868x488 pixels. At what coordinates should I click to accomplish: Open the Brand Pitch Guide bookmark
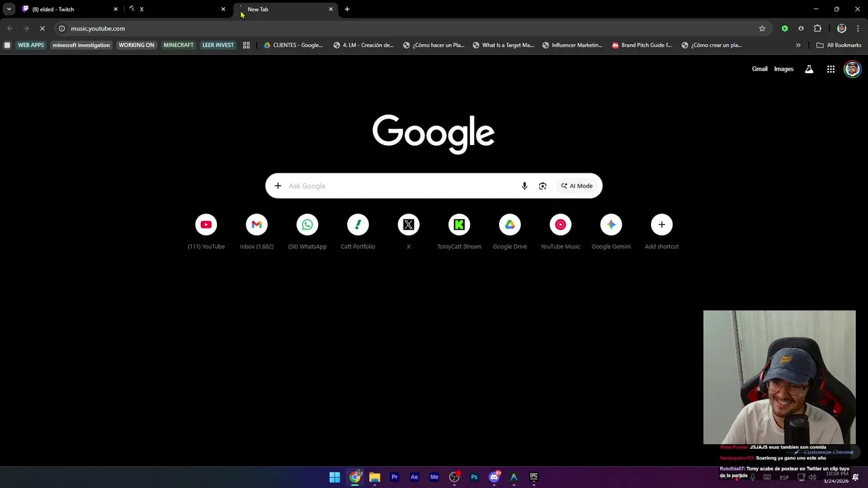click(x=642, y=45)
